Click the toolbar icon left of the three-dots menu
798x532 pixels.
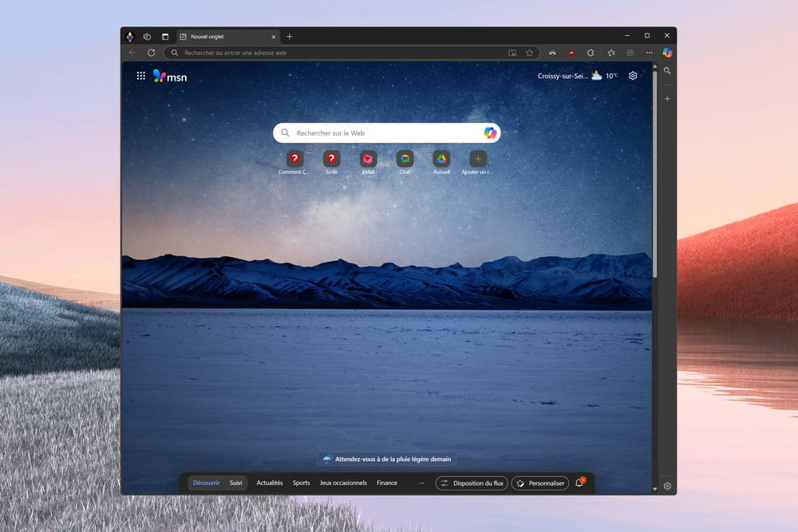pos(630,53)
